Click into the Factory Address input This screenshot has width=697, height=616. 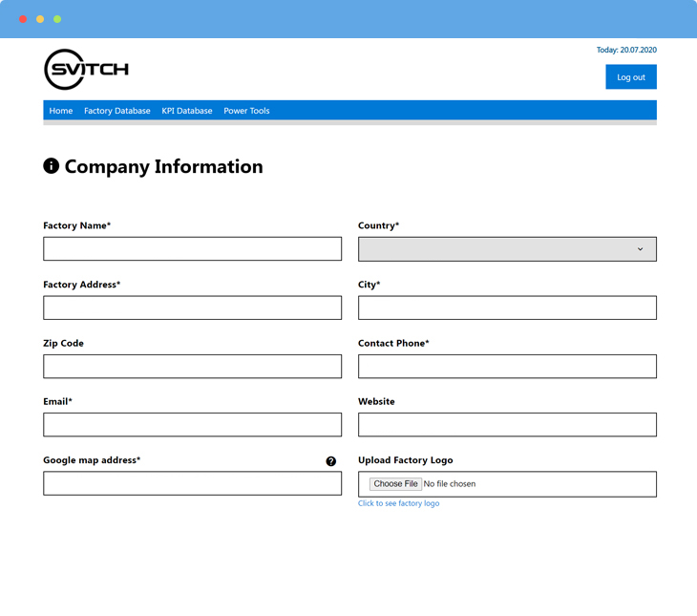click(x=192, y=308)
